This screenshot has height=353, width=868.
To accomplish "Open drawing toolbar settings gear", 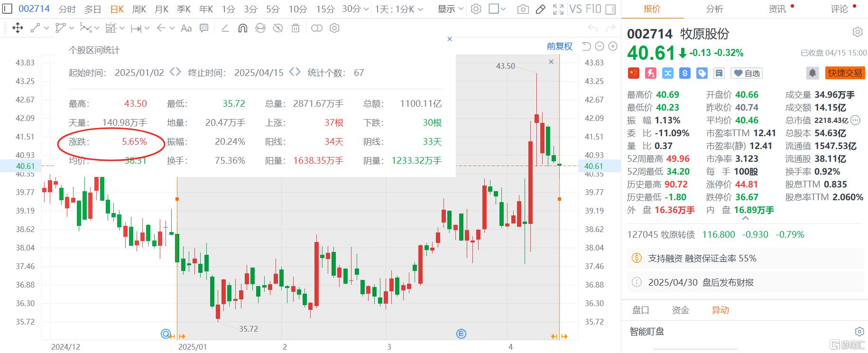I will 334,28.
